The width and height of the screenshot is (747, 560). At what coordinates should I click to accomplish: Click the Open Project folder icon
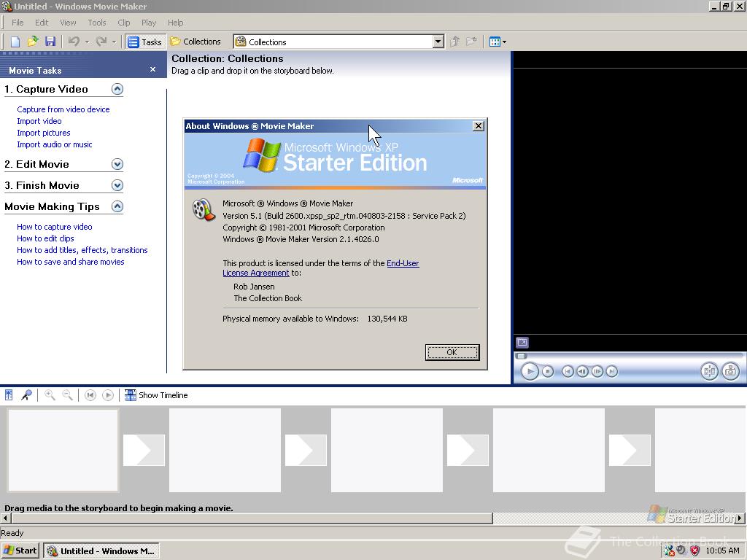point(32,42)
